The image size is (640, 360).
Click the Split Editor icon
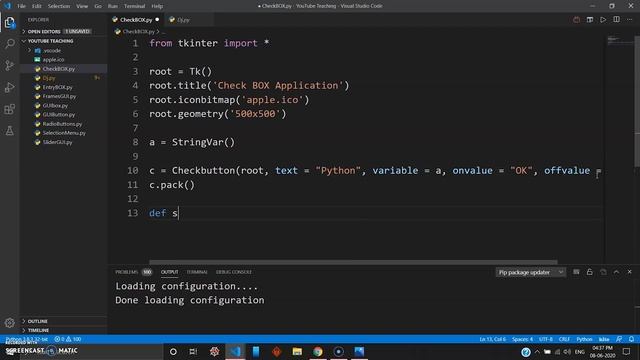[616, 20]
